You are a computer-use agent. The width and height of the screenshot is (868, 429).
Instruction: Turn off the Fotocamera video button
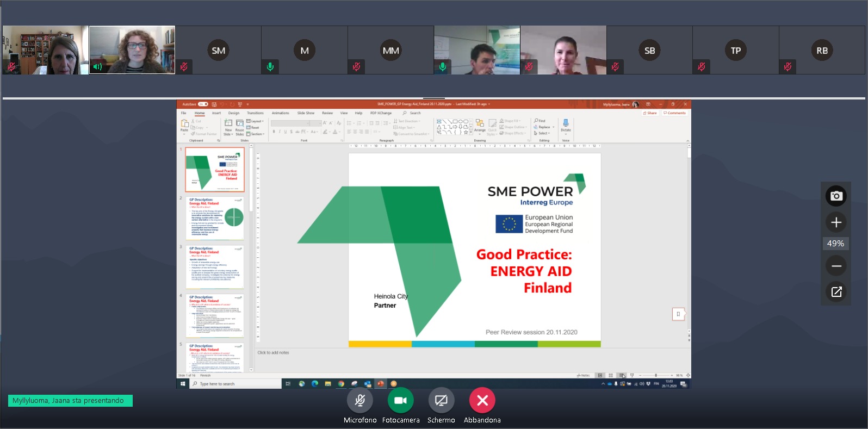pos(401,401)
